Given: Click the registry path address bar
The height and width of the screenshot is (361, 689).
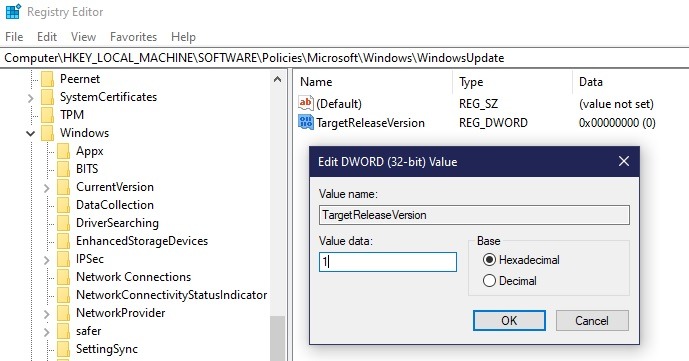Looking at the screenshot, I should pyautogui.click(x=344, y=58).
